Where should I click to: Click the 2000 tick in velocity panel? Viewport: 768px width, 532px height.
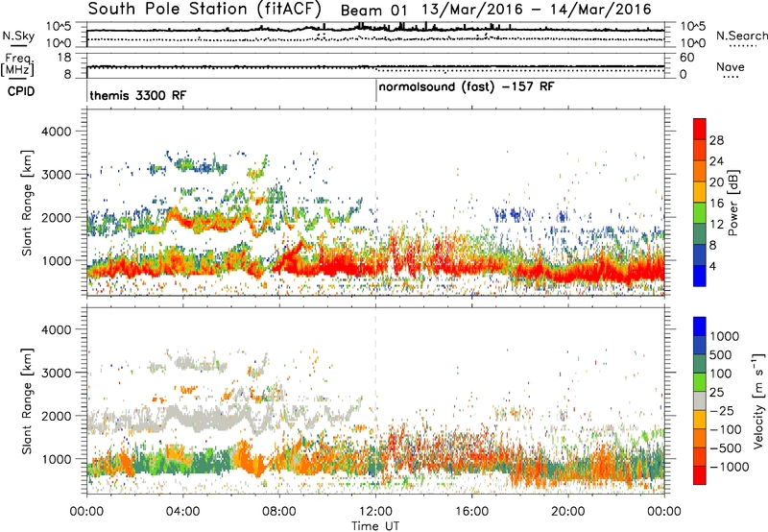click(x=56, y=416)
